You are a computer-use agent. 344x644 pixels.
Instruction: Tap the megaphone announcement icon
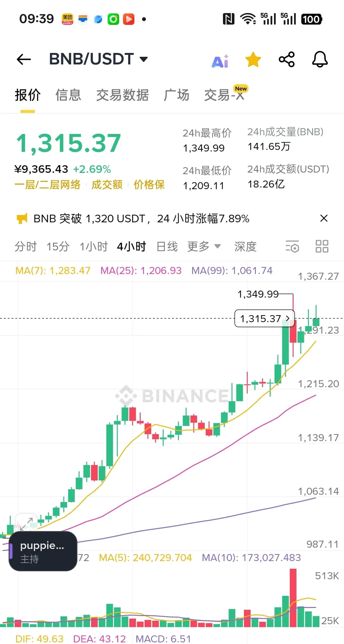tap(22, 218)
